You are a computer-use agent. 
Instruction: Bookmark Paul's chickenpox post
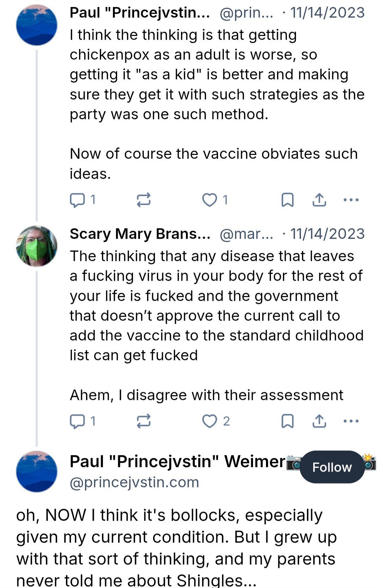[x=287, y=200]
